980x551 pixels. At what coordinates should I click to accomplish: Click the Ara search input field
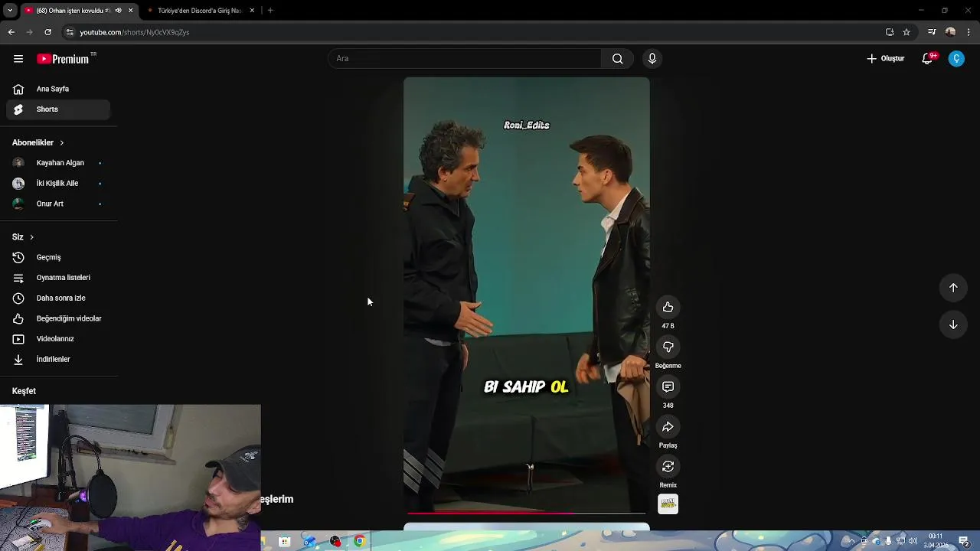(x=465, y=59)
